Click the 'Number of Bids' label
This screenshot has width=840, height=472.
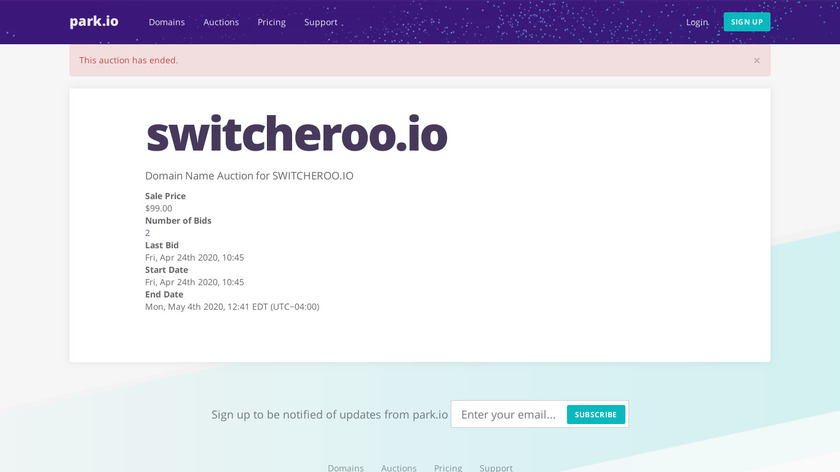(178, 221)
